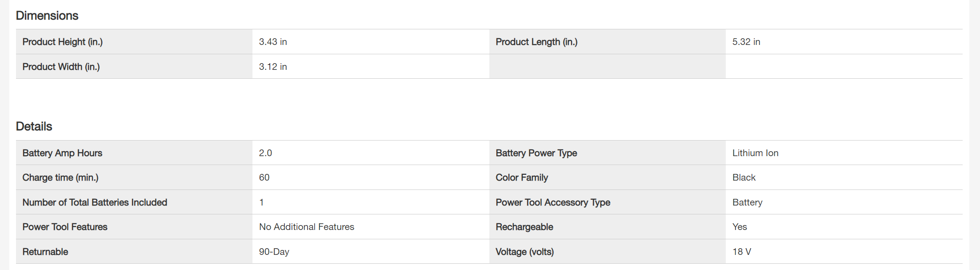The height and width of the screenshot is (270, 980).
Task: Click the Details section heading
Action: pyautogui.click(x=34, y=126)
